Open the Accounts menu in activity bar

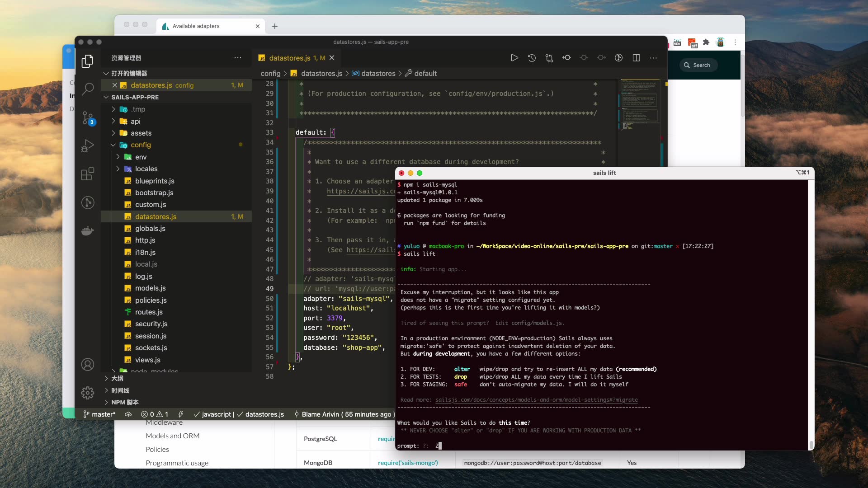(x=88, y=365)
